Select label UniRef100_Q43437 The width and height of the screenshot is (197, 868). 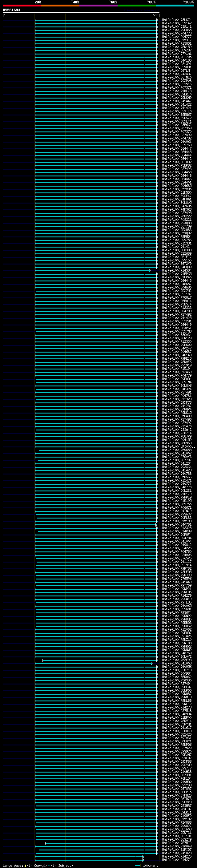point(176,74)
